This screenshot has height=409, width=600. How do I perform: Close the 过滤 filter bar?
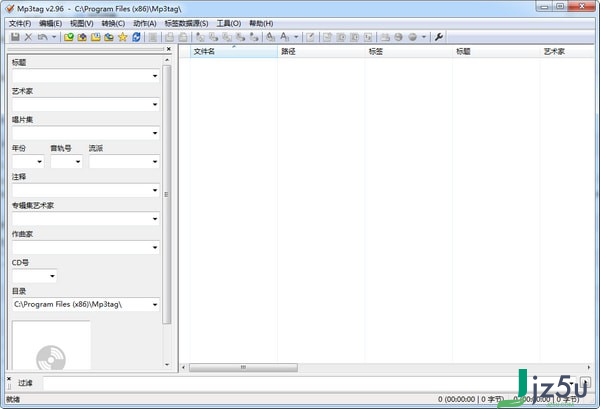click(x=9, y=379)
